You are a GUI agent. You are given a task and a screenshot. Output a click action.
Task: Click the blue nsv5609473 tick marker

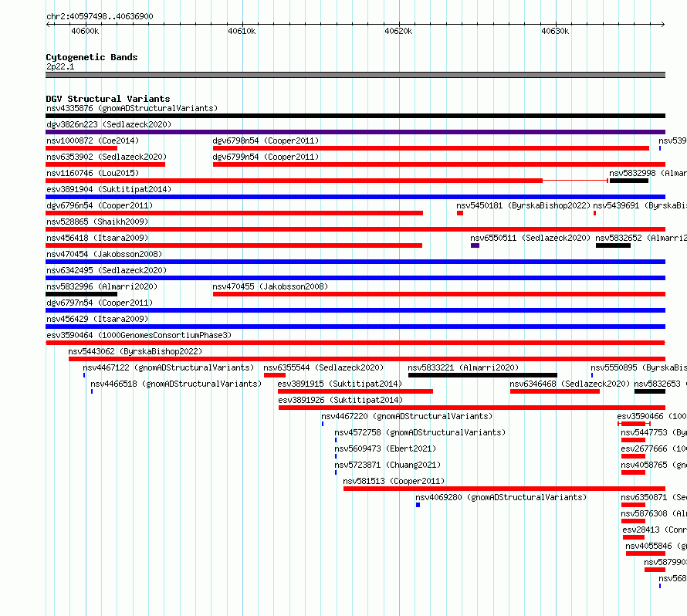pos(336,456)
